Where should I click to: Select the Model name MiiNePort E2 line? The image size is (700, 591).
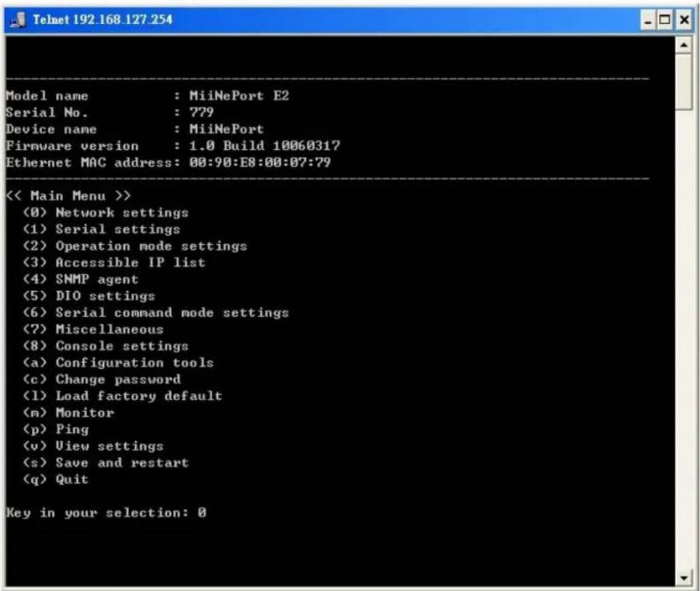tap(148, 96)
